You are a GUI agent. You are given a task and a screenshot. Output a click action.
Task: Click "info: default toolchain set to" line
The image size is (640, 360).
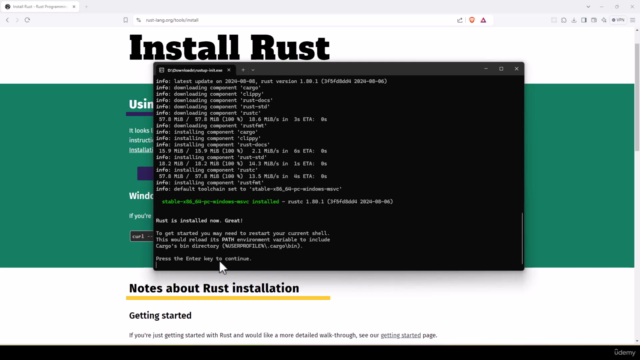[249, 189]
